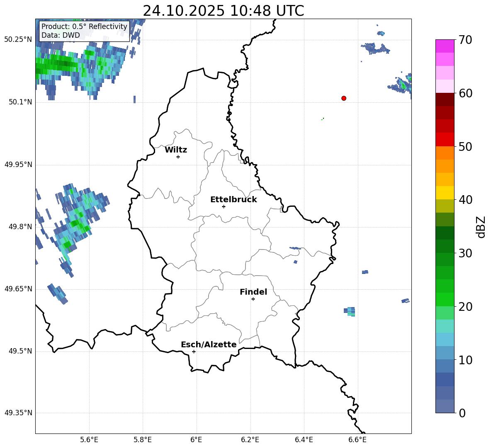
Task: Click the magenta top colorbar swatch
Action: click(x=445, y=46)
